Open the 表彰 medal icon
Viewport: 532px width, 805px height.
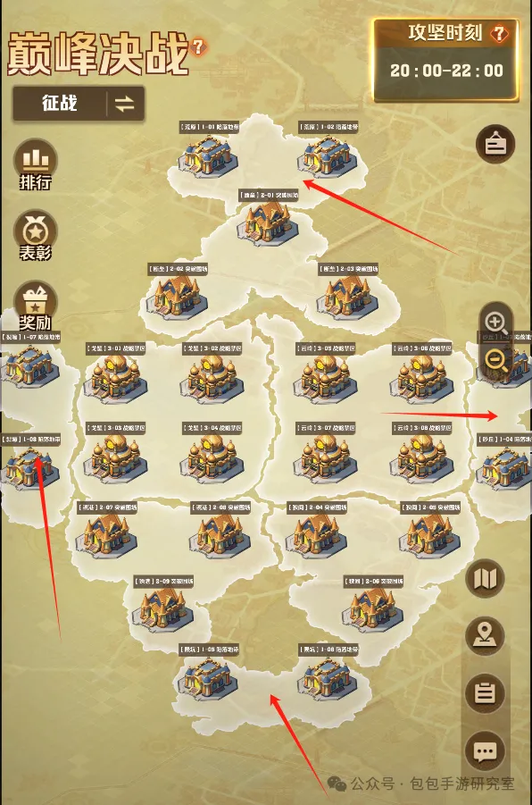pos(35,235)
